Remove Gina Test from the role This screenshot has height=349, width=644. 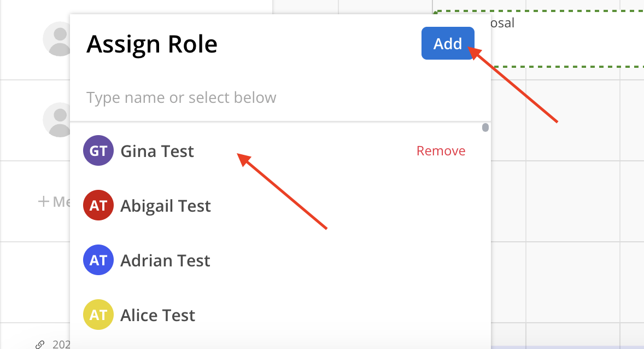[x=441, y=151]
